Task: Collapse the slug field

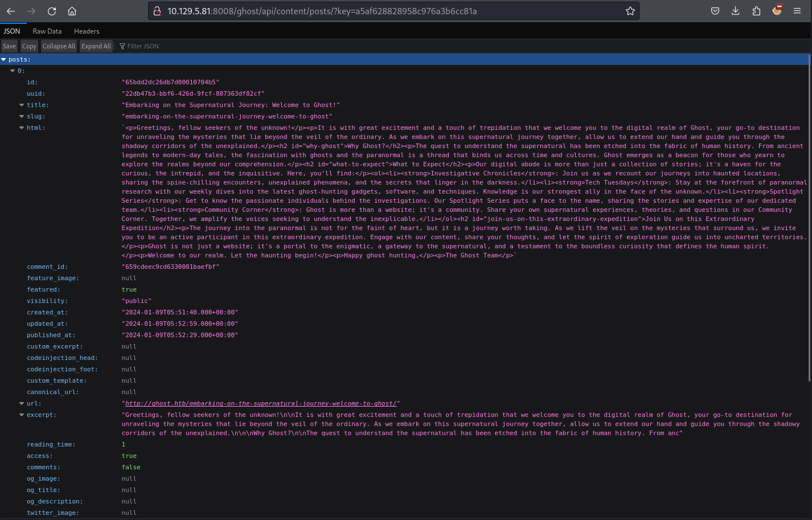Action: click(22, 116)
